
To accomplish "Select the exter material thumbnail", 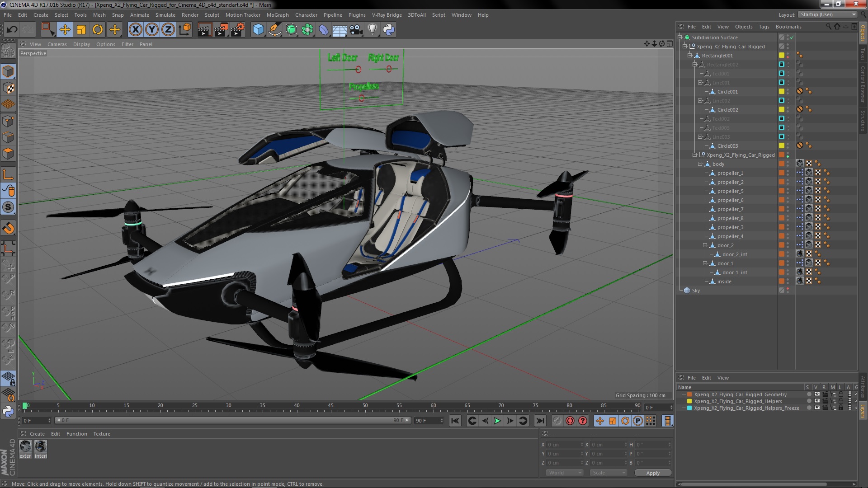I will click(25, 446).
